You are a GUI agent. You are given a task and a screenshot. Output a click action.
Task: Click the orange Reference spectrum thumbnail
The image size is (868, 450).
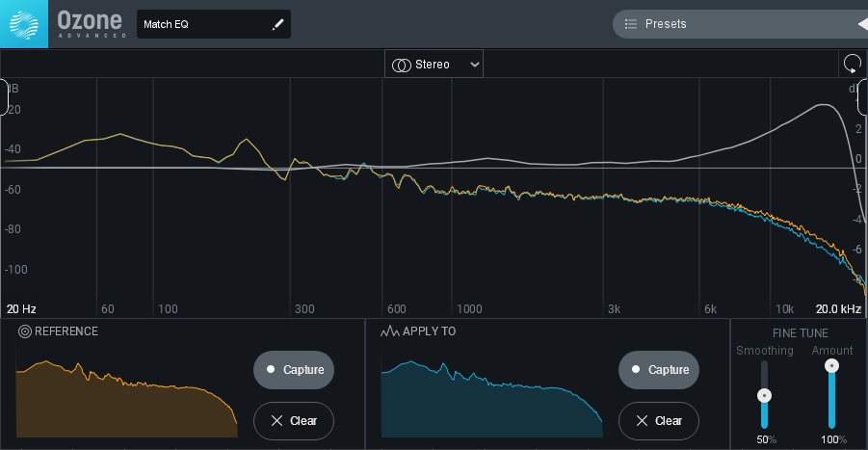click(x=127, y=399)
